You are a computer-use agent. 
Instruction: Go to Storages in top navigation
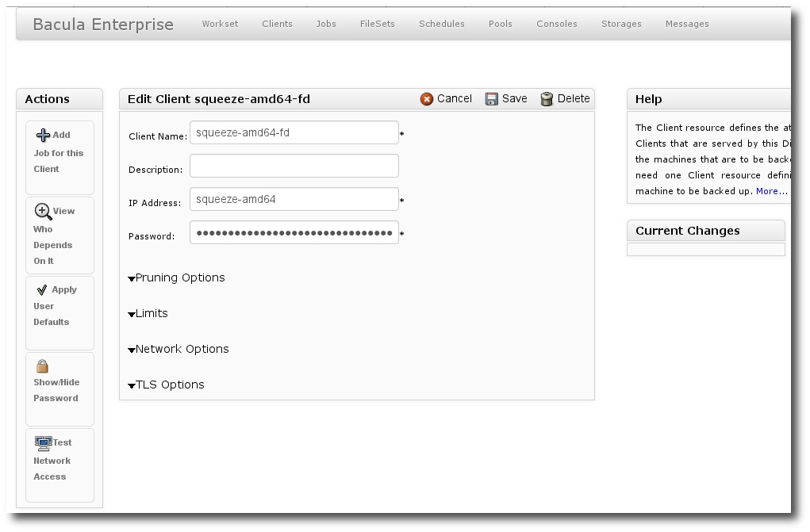point(621,24)
